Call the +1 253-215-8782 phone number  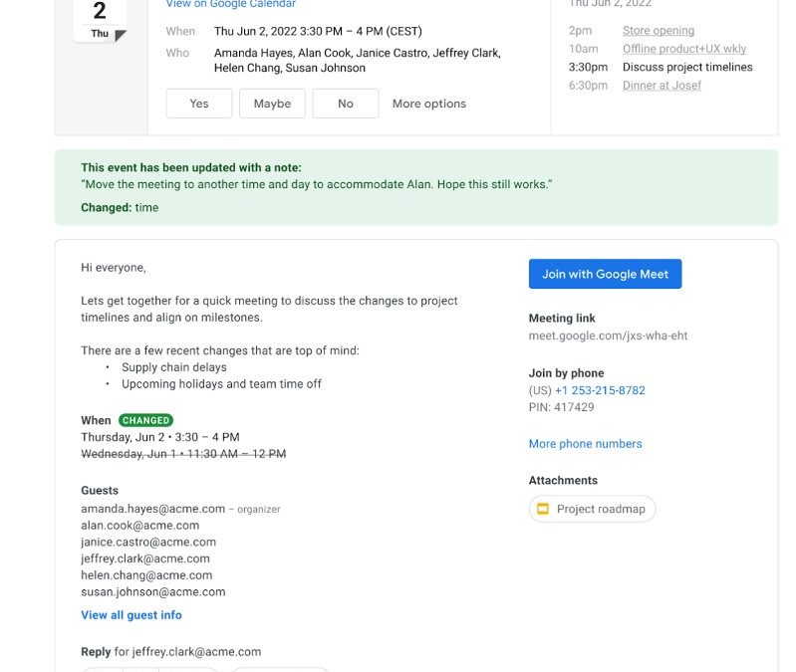tap(600, 390)
